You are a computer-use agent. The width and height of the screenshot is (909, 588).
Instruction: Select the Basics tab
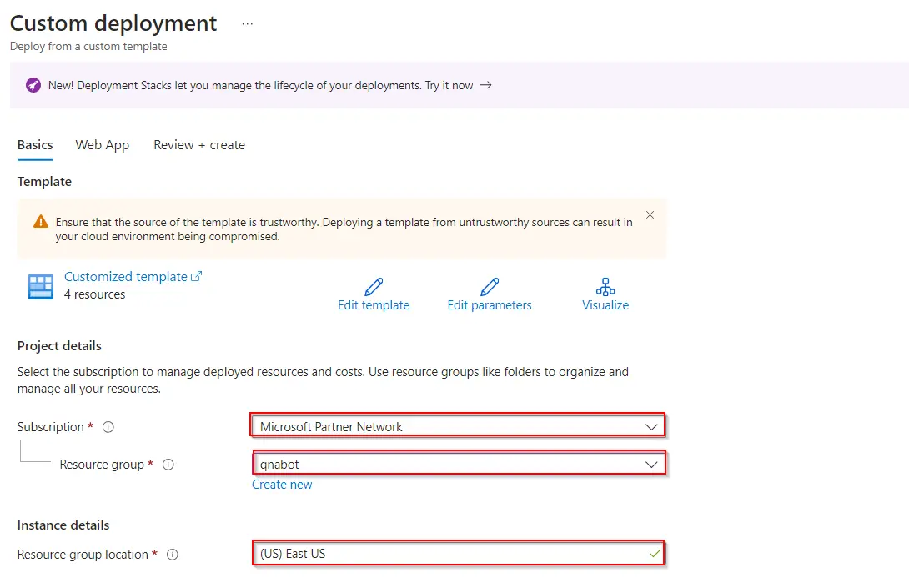click(x=35, y=145)
